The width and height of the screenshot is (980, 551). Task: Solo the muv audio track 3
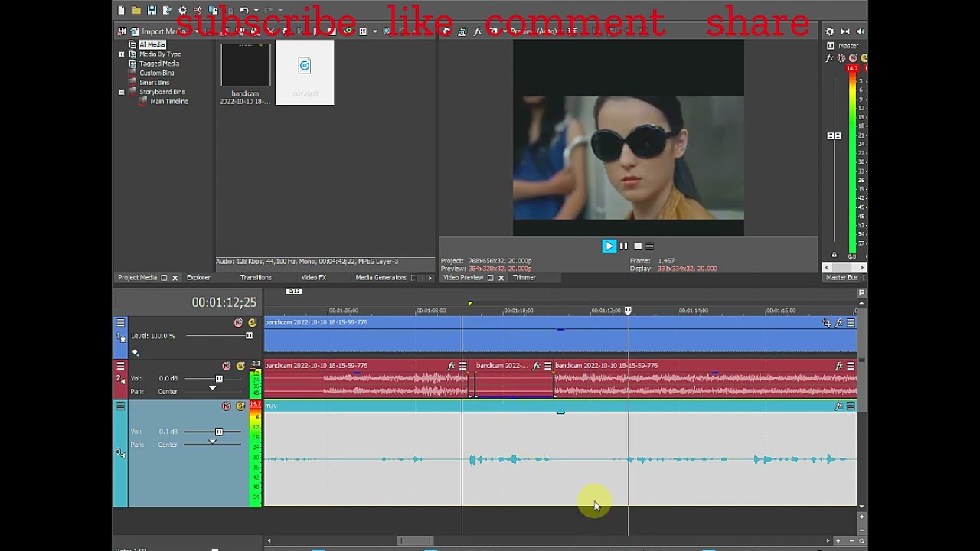click(x=240, y=406)
